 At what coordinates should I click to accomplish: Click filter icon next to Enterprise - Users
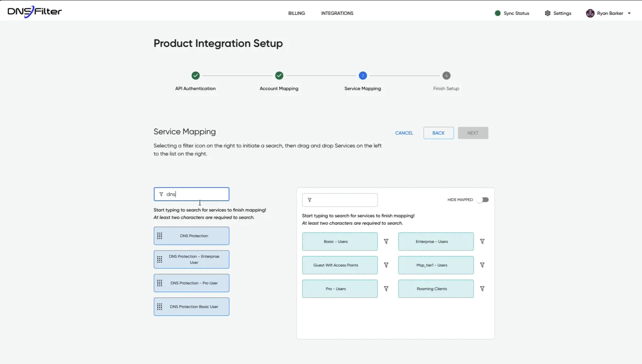click(482, 242)
